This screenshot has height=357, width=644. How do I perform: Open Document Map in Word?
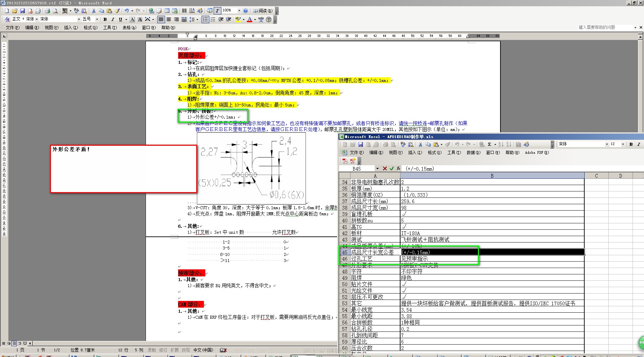pyautogui.click(x=210, y=11)
